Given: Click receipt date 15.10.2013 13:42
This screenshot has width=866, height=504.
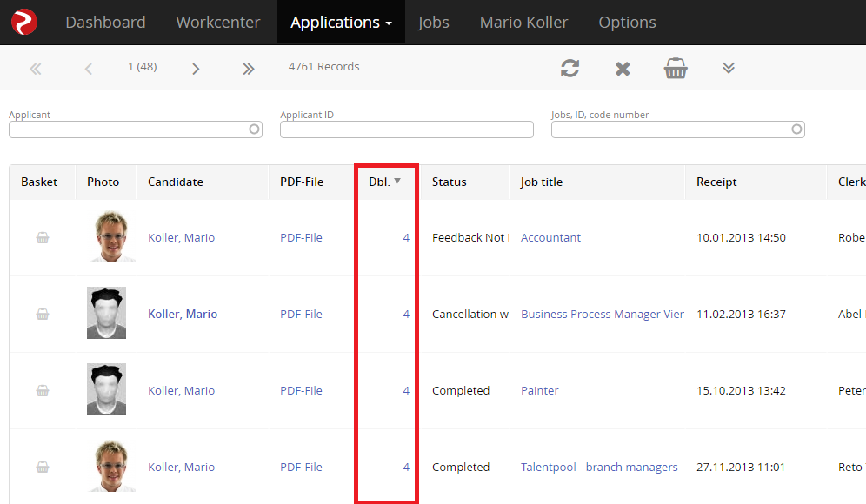Looking at the screenshot, I should [741, 390].
